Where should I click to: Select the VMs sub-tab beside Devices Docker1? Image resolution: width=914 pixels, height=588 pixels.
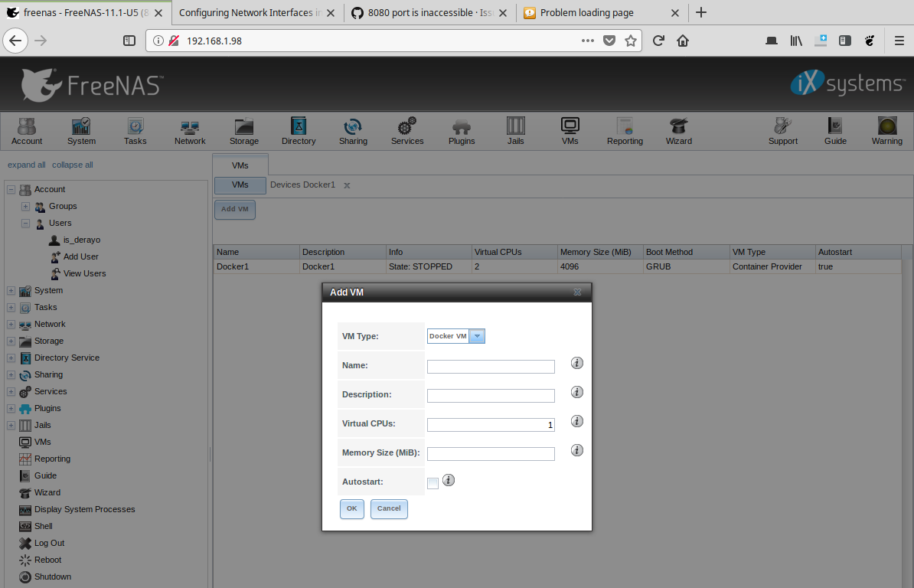click(240, 185)
